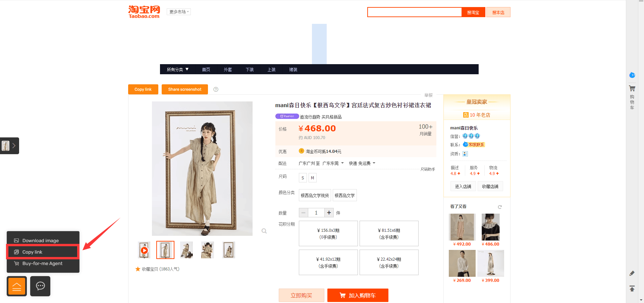Expand the 快递 免运费 shipping dropdown
Viewport: 644px width, 303px height.
tap(362, 163)
